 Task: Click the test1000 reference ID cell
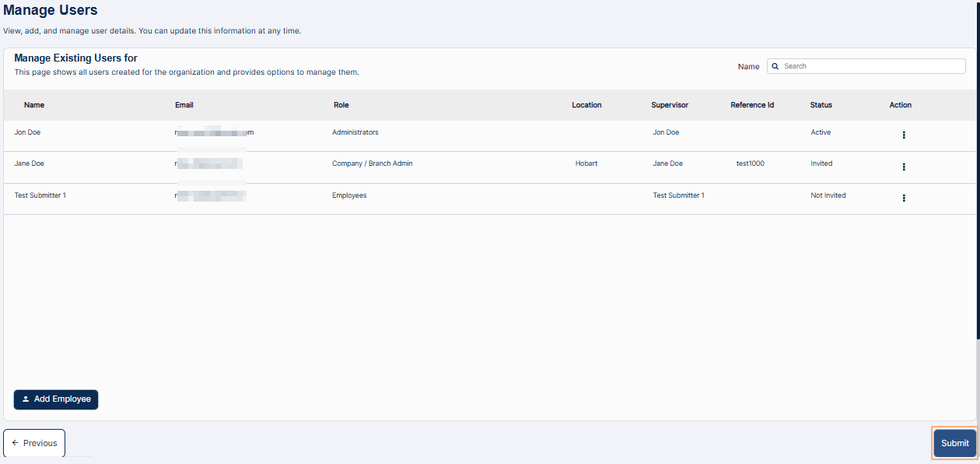tap(750, 163)
